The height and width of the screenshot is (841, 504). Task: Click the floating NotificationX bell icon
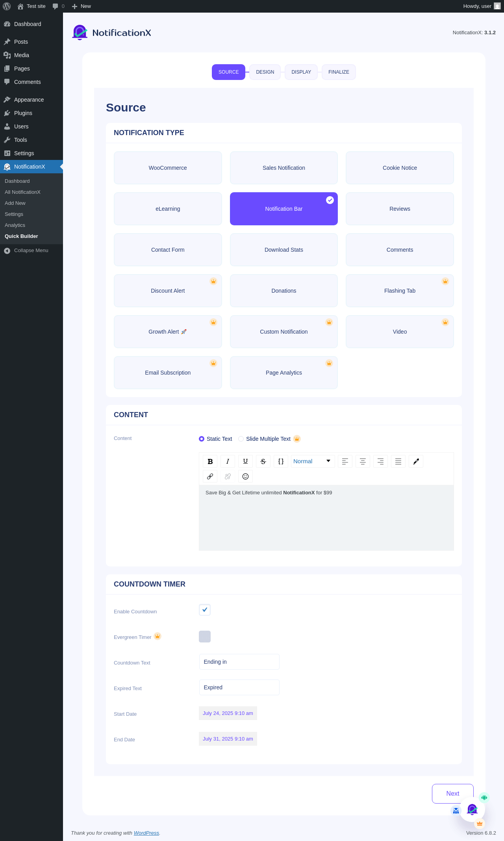(472, 809)
